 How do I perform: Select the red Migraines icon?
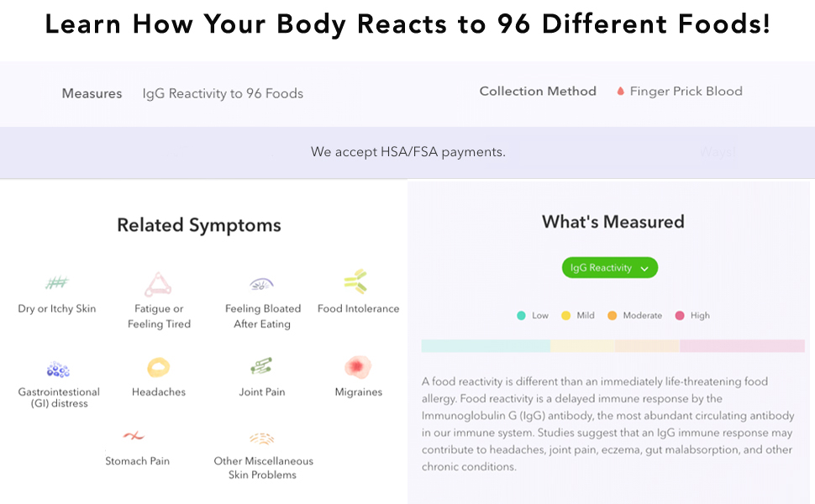[x=358, y=367]
